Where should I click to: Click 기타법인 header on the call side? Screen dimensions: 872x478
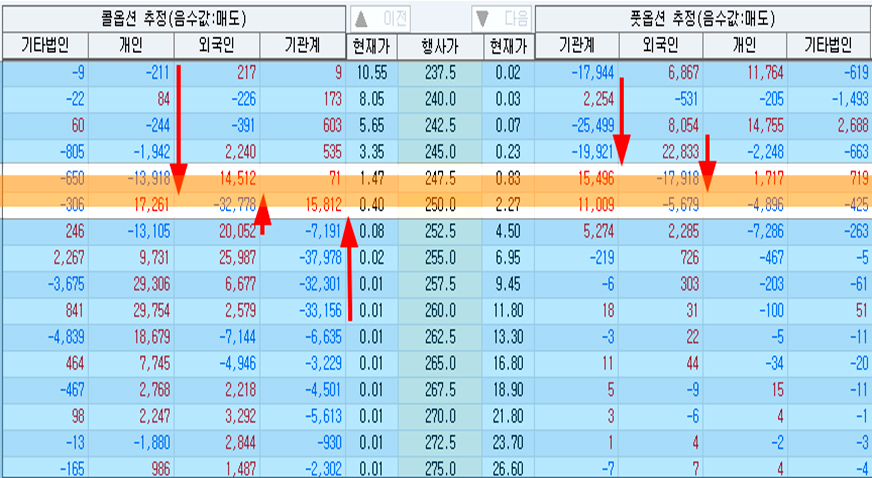point(45,45)
